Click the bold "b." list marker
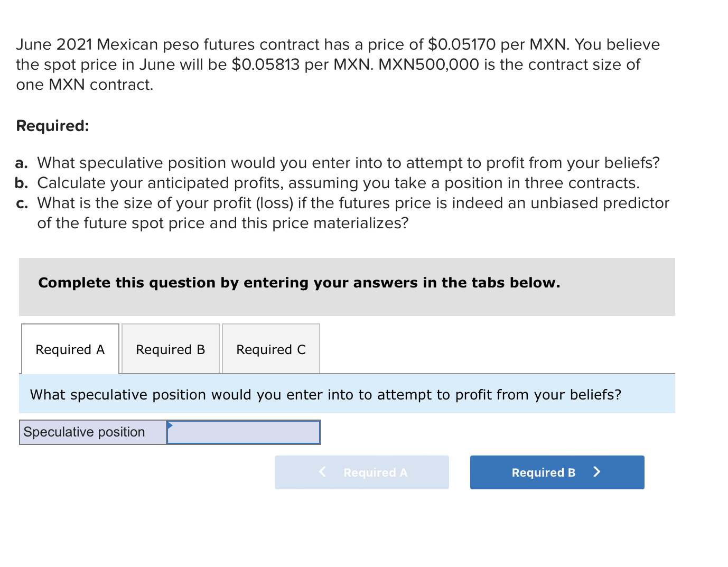The image size is (728, 567). point(21,183)
